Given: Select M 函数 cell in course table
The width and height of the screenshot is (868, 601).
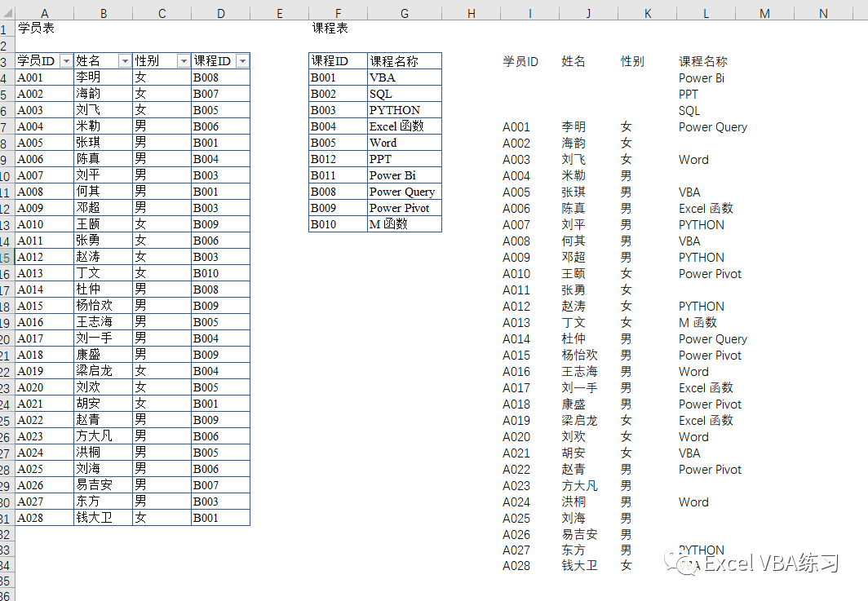Looking at the screenshot, I should tap(405, 224).
